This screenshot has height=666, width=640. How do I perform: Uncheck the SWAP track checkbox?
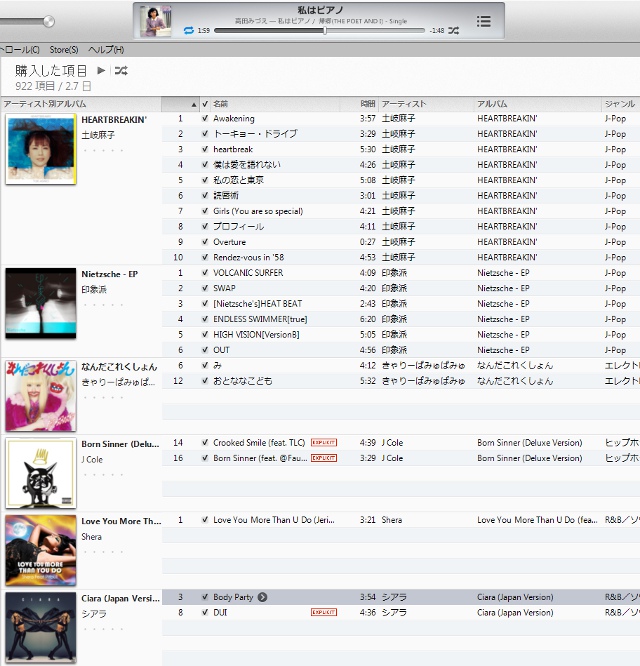pyautogui.click(x=205, y=288)
